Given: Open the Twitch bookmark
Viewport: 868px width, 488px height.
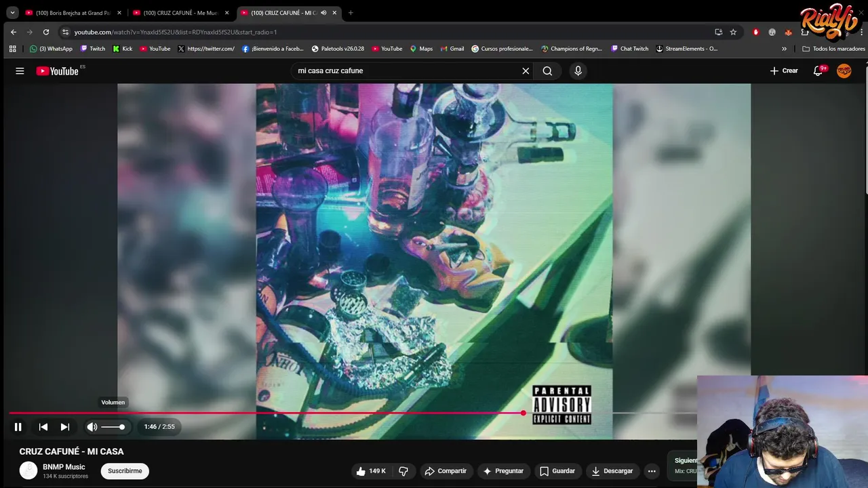Looking at the screenshot, I should point(93,49).
